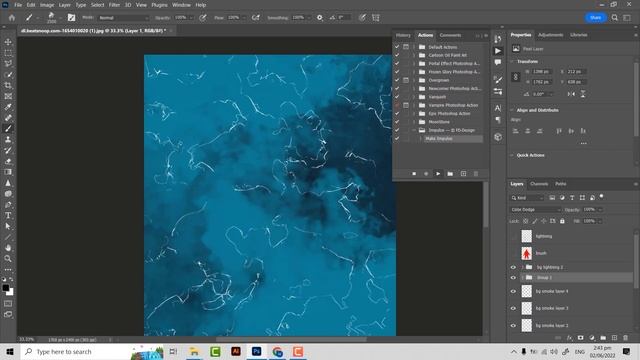This screenshot has width=640, height=360.
Task: Collapse the Impulse action set
Action: pos(413,130)
